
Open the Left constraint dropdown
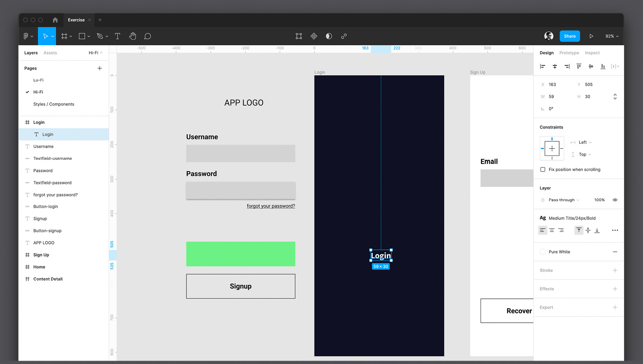coord(582,142)
